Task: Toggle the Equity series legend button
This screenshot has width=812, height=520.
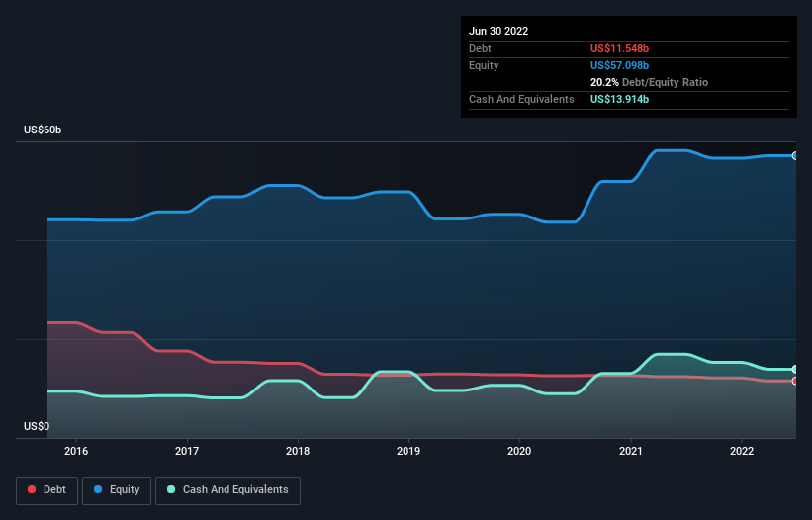Action: [117, 490]
